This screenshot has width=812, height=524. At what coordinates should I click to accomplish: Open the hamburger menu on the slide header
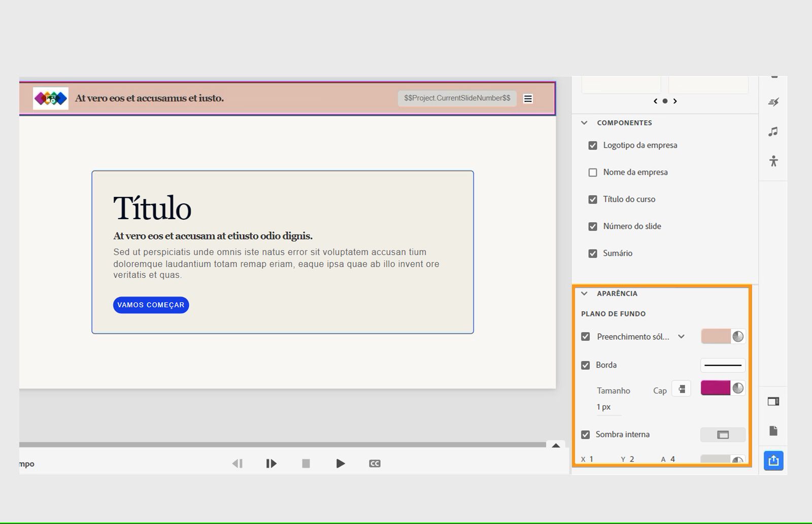pos(528,98)
